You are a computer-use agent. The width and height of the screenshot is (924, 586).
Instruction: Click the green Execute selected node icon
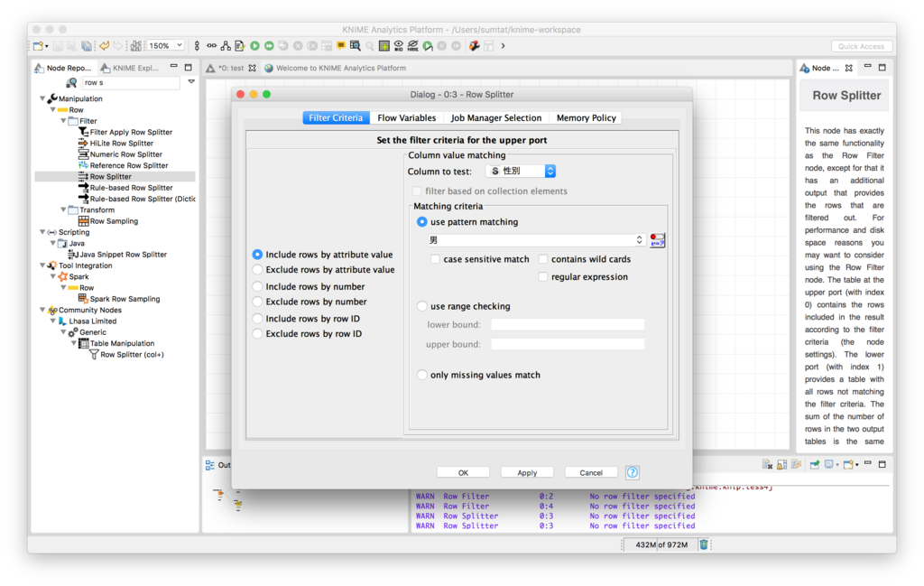pyautogui.click(x=254, y=46)
